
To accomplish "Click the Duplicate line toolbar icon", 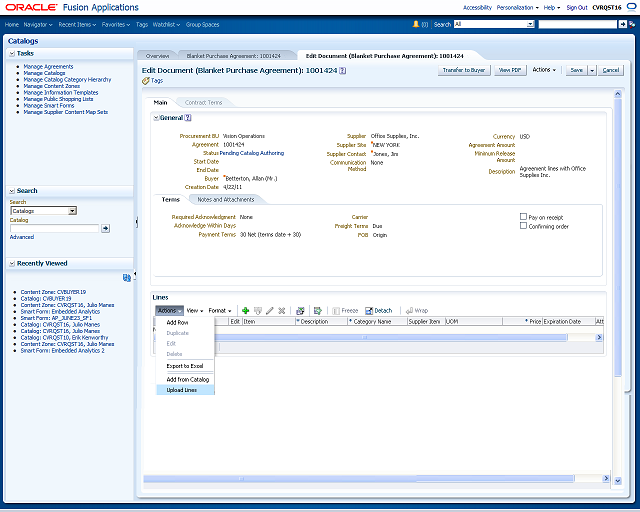I will [258, 311].
